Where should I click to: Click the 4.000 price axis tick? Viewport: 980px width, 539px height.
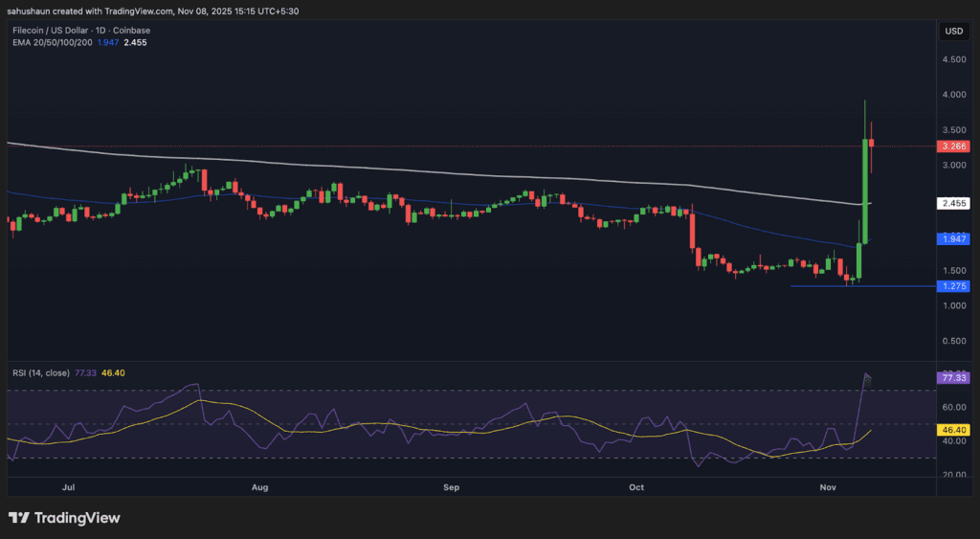[953, 95]
